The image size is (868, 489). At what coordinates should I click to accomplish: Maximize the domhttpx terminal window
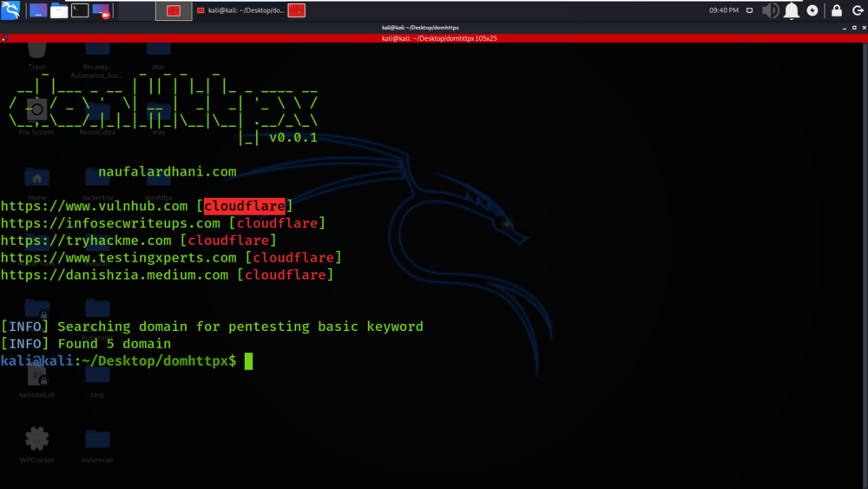click(854, 28)
